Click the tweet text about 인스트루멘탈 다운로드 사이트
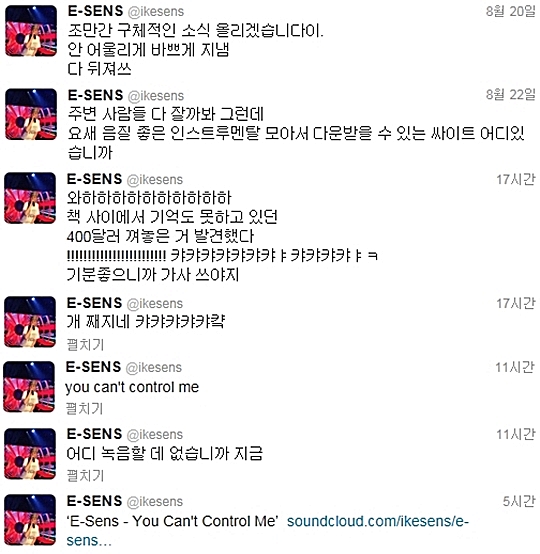540x554 pixels. pos(296,133)
